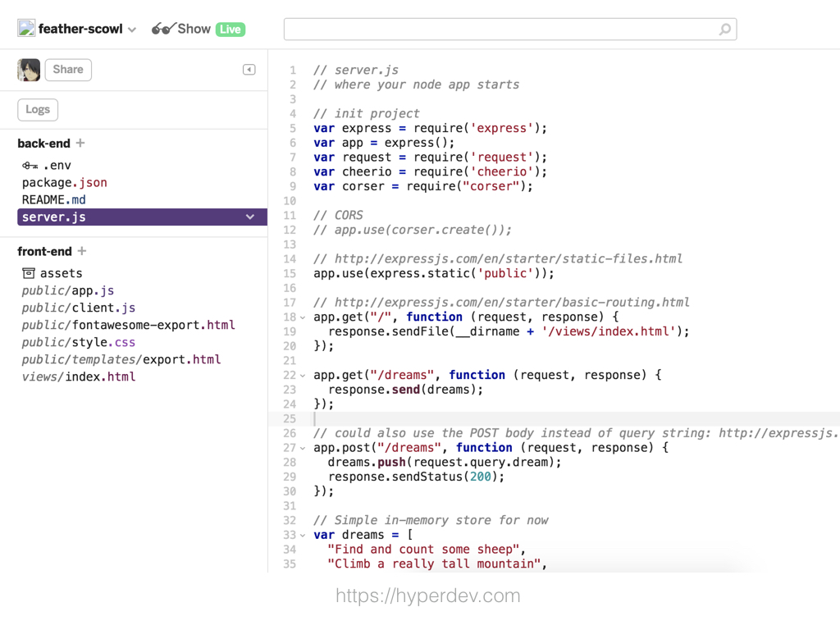Click the sunglasses Show icon
The image size is (840, 630).
[x=163, y=29]
